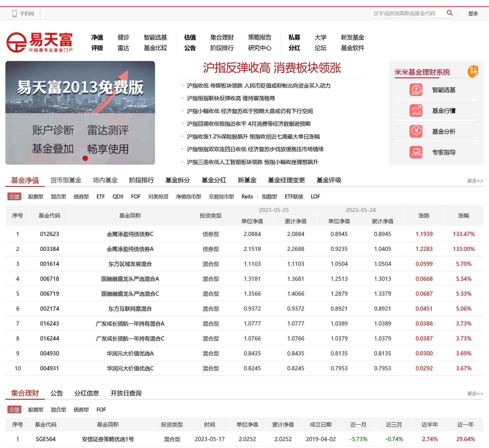Open fund code 004931
Viewport: 489px width, 448px height.
(50, 368)
